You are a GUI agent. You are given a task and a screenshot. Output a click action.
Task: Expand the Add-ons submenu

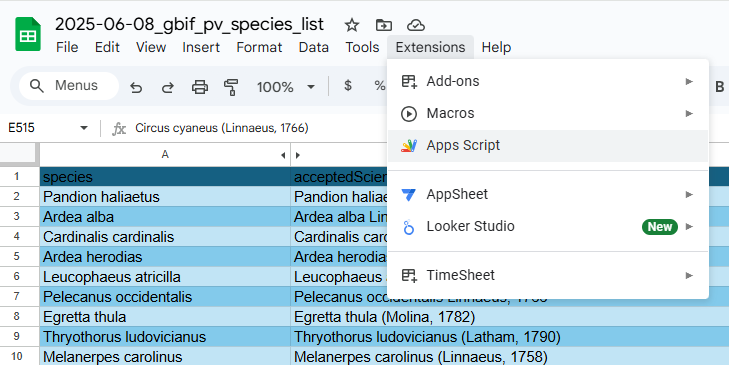click(548, 81)
